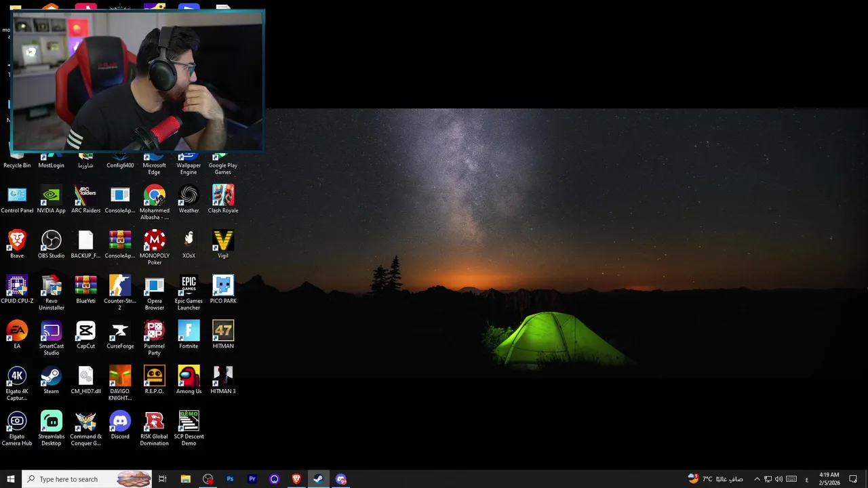Viewport: 868px width, 488px height.
Task: Open Chrome profile shortcut Mohammed Albasha
Action: click(155, 202)
